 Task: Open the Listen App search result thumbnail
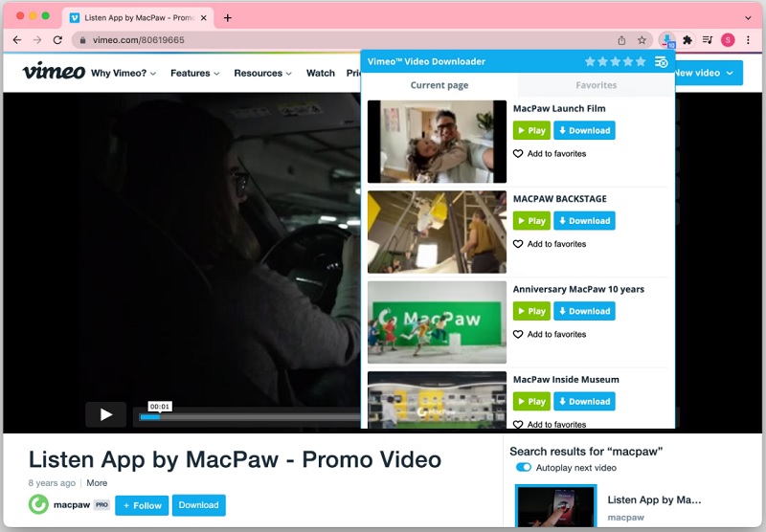[x=556, y=505]
